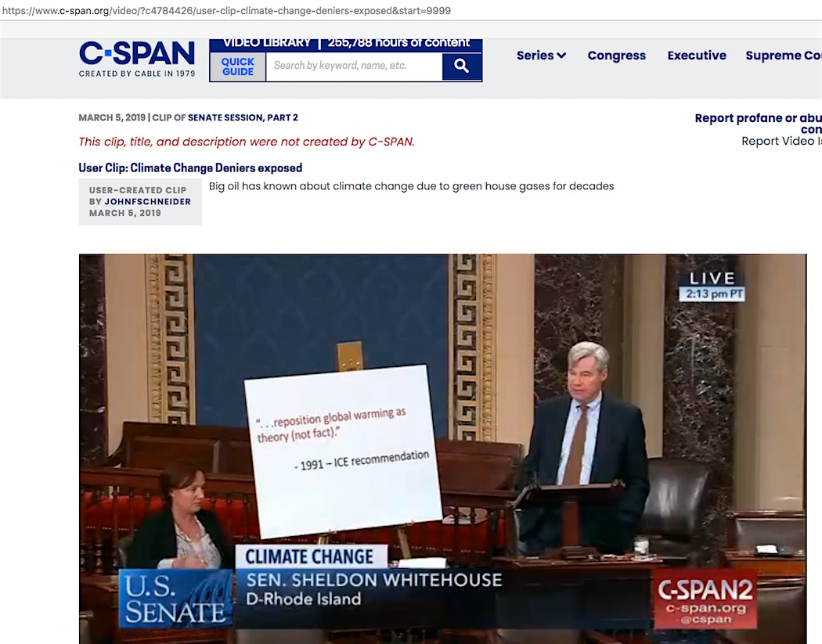
Task: Open the Quick Guide button
Action: tap(238, 67)
